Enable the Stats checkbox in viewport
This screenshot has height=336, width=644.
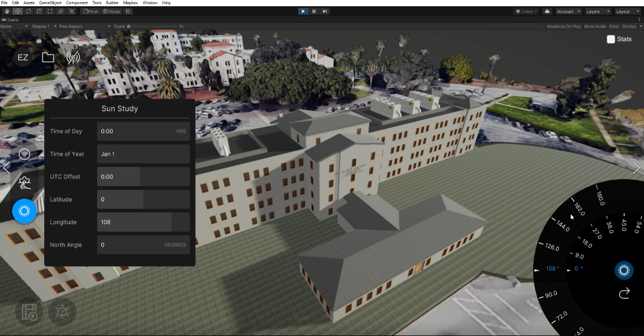[x=611, y=39]
